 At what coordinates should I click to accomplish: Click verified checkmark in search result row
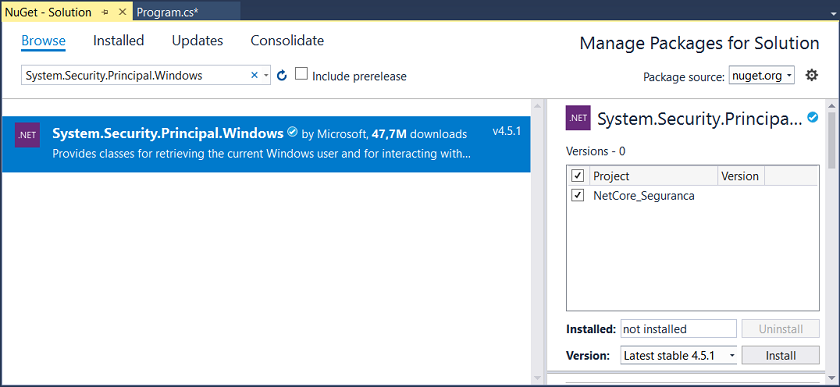pyautogui.click(x=292, y=132)
